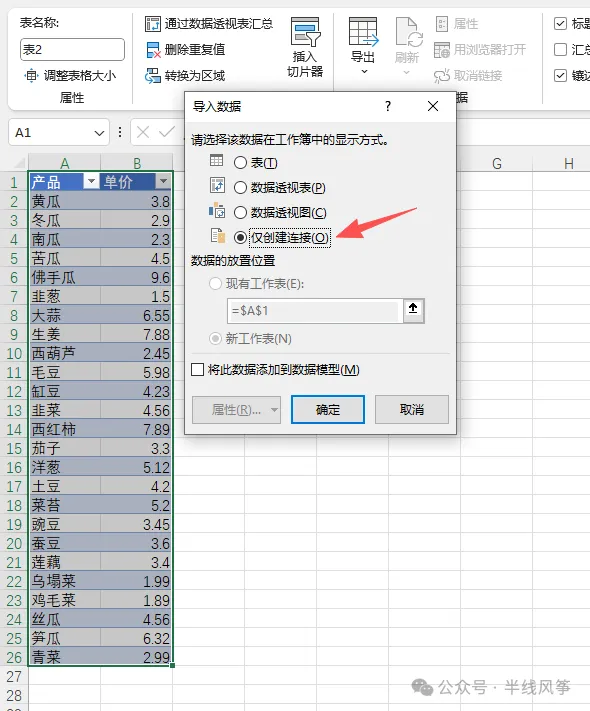
Task: Click the connection-only document icon
Action: [x=218, y=236]
